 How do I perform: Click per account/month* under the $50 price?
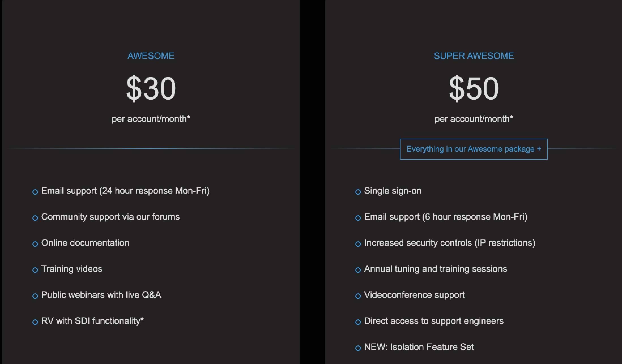pyautogui.click(x=474, y=119)
